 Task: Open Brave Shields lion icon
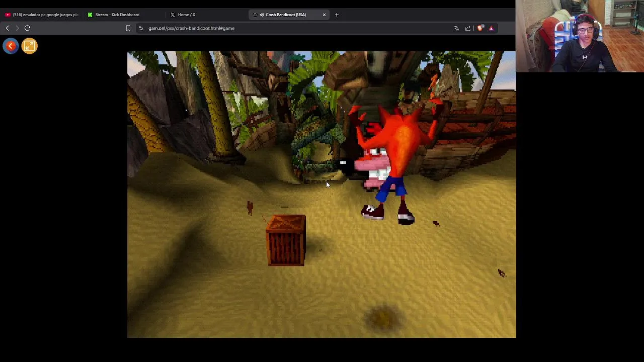tap(480, 28)
